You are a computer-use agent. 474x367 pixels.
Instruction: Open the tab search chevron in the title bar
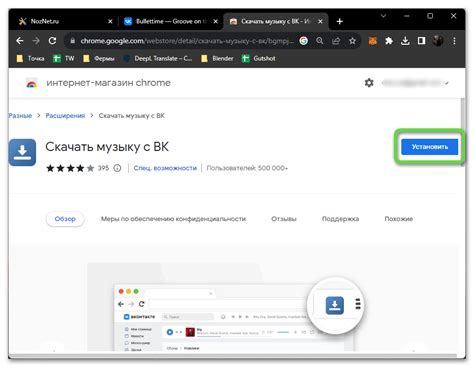point(383,16)
